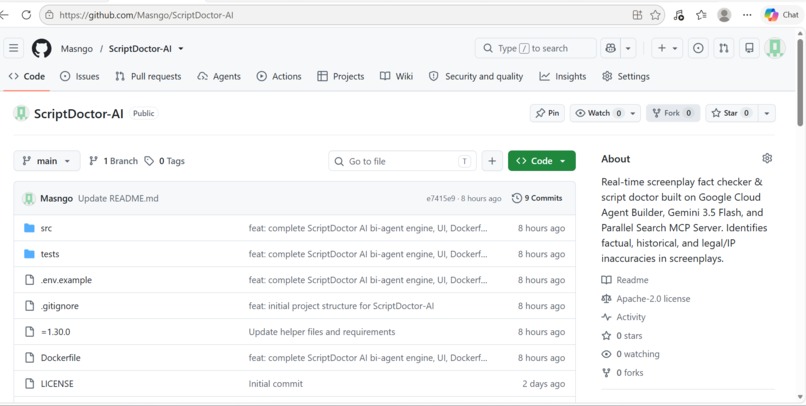Open the Masngo owner link in breadcrumb
The width and height of the screenshot is (806, 406).
[77, 49]
